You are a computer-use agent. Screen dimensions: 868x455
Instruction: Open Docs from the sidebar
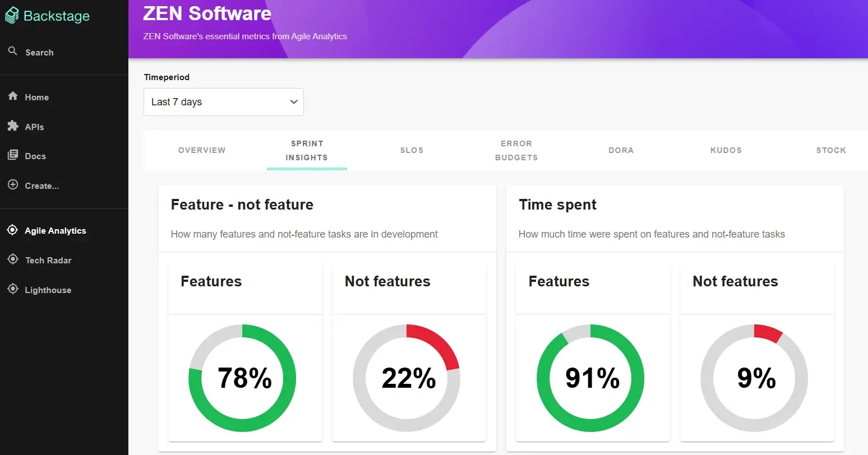[x=35, y=156]
